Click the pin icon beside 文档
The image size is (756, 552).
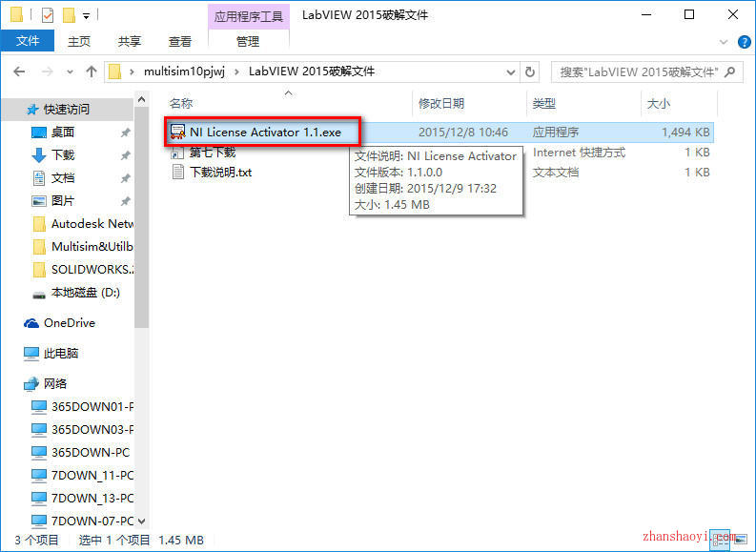tap(125, 178)
